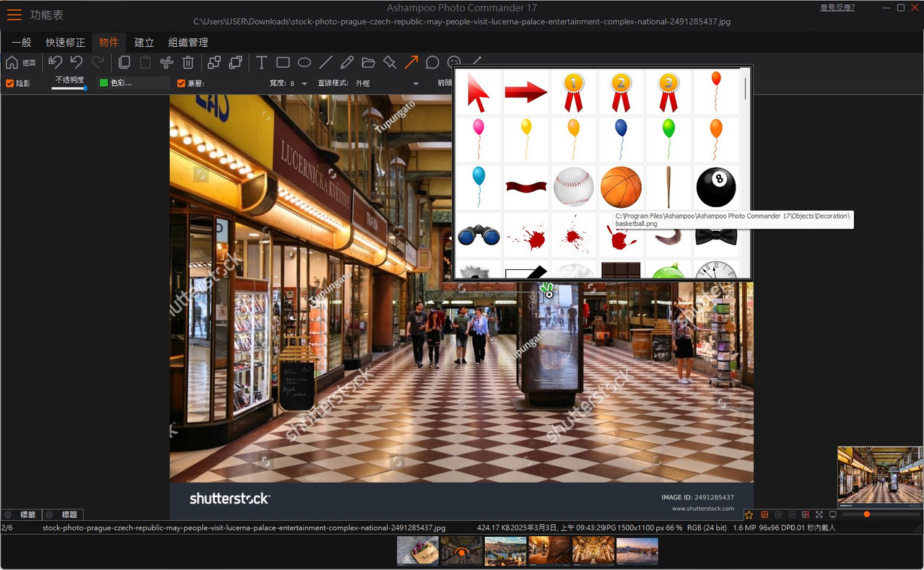Viewport: 924px width, 570px height.
Task: Select the Ellipse shape tool
Action: pyautogui.click(x=305, y=63)
